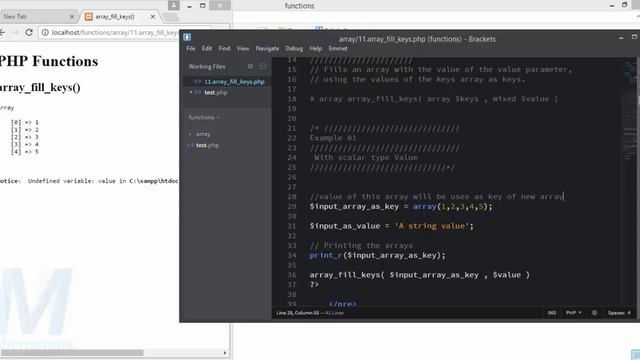Expand the array folder in project tree
The height and width of the screenshot is (360, 640).
click(203, 134)
